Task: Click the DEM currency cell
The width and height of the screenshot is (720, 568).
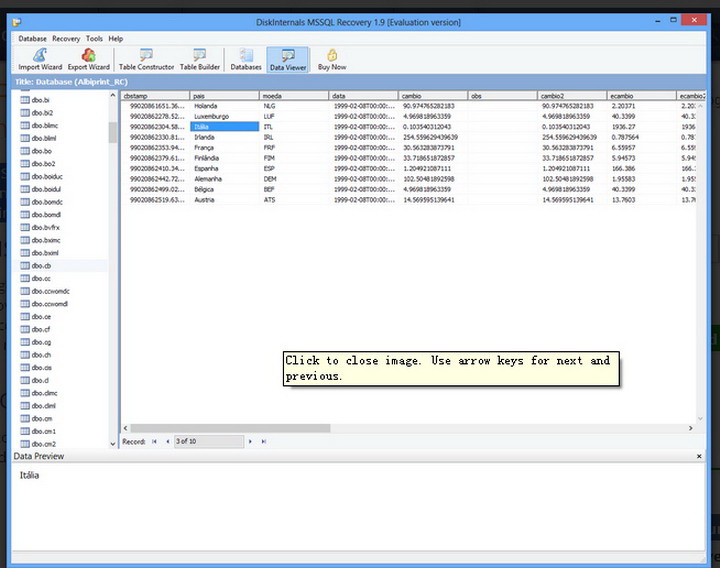Action: 294,179
